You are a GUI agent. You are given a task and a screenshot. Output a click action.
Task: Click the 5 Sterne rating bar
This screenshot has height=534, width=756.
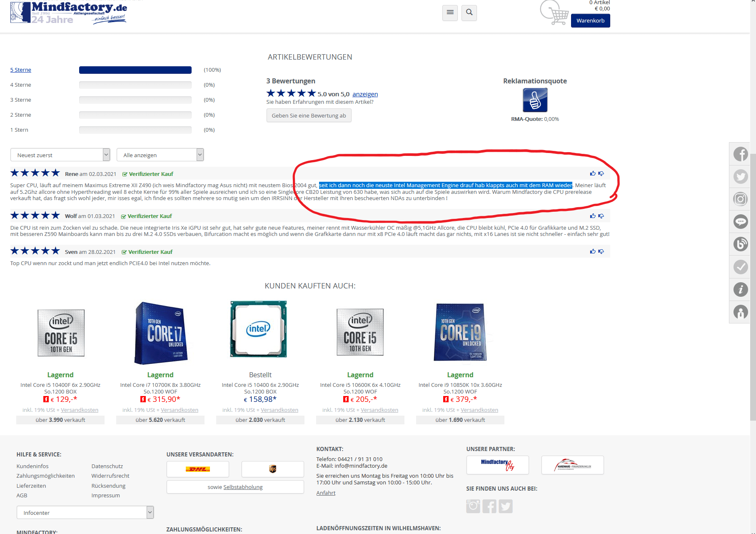coord(135,70)
